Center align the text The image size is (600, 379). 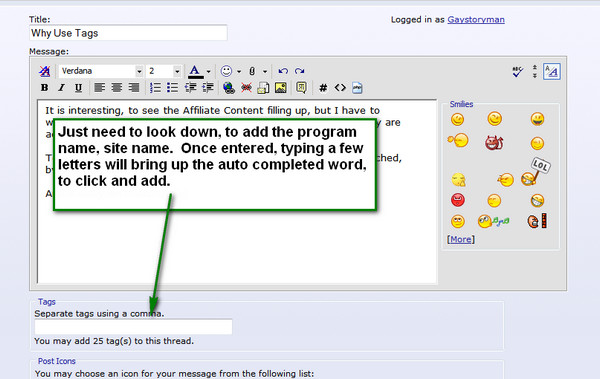tap(117, 88)
